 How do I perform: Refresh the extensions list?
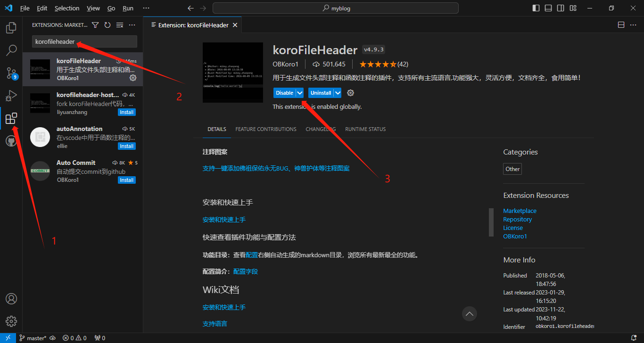107,24
